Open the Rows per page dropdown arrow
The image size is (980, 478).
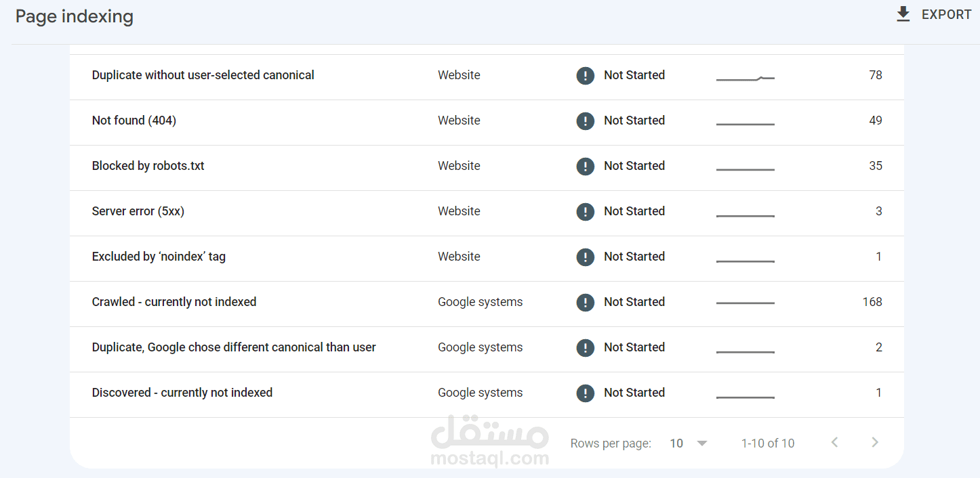702,443
